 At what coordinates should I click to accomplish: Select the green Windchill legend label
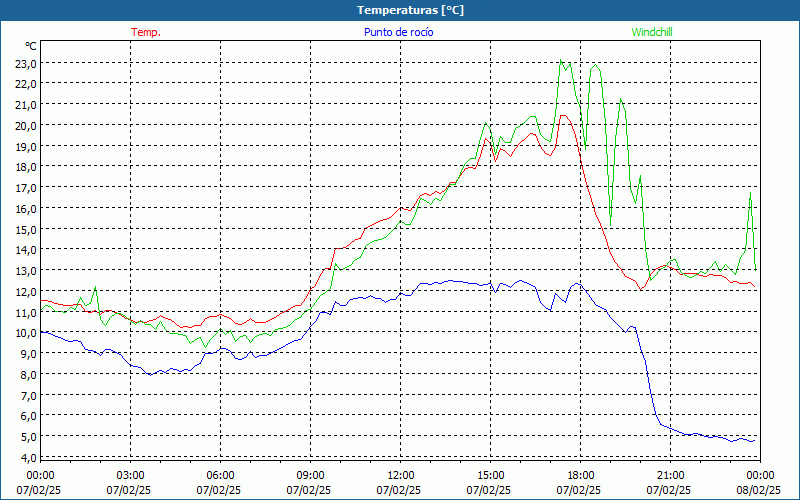[x=652, y=32]
